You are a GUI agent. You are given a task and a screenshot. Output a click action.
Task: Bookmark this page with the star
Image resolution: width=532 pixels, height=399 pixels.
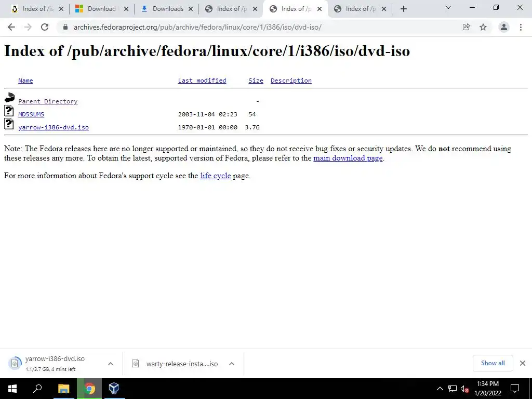[483, 27]
